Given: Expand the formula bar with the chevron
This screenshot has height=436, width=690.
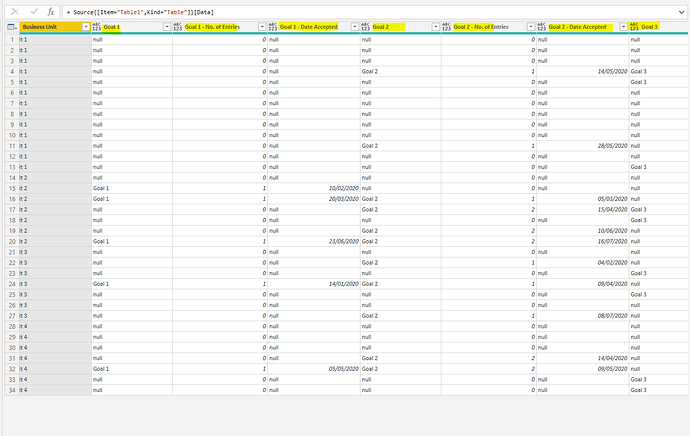Looking at the screenshot, I should (681, 12).
